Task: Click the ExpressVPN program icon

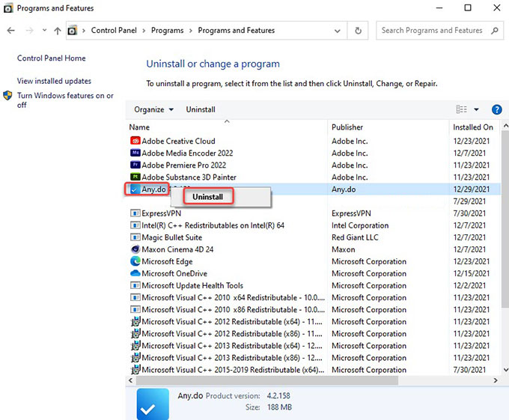Action: [x=135, y=213]
